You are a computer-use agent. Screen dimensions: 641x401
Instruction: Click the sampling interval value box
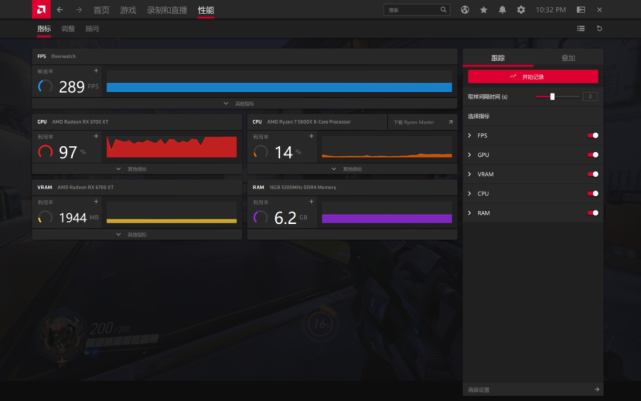tap(590, 96)
